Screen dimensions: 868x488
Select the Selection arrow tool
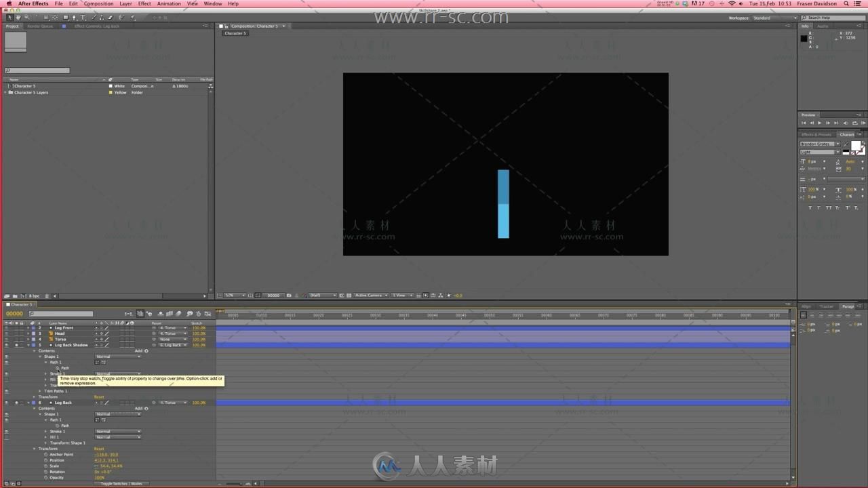9,18
